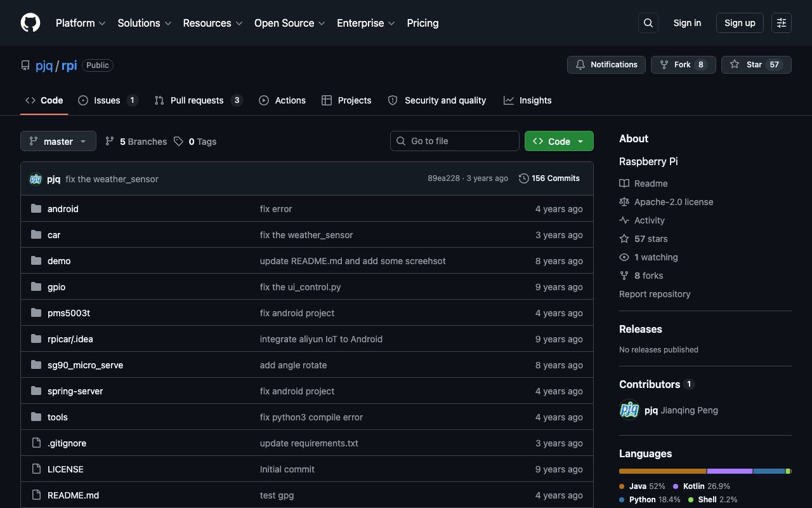Switch to the Pull requests tab

click(199, 100)
